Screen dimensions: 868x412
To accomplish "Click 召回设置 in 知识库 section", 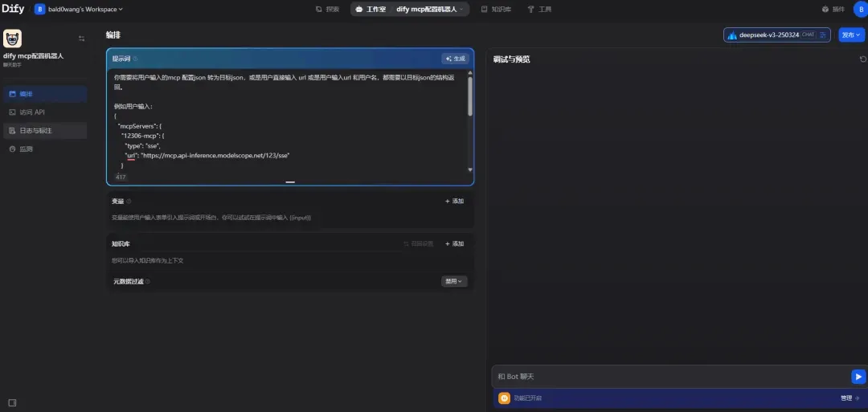I will coord(419,244).
